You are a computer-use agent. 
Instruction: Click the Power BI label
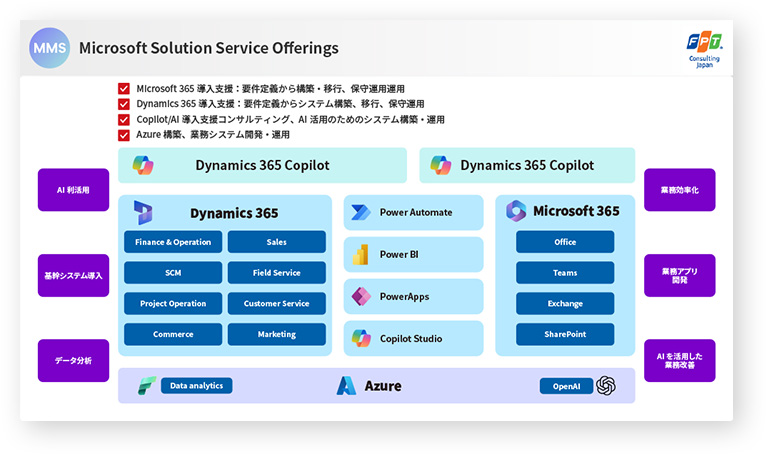399,255
